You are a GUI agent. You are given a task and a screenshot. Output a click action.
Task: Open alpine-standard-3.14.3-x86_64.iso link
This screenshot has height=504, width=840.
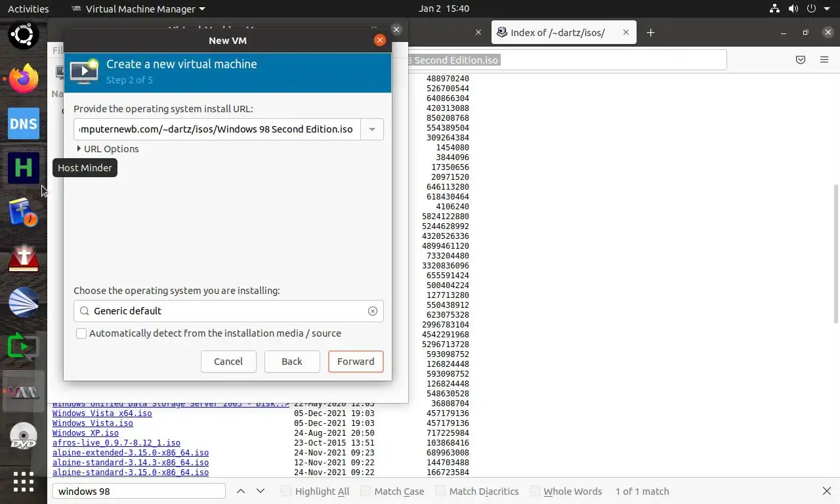[131, 463]
